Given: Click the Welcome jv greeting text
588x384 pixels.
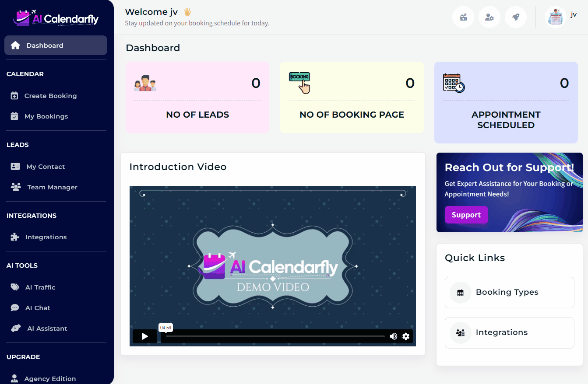Looking at the screenshot, I should tap(151, 12).
